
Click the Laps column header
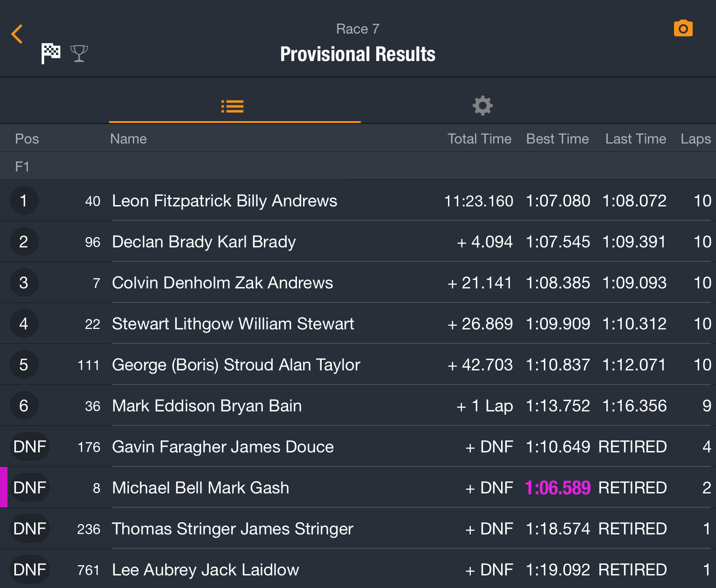695,139
